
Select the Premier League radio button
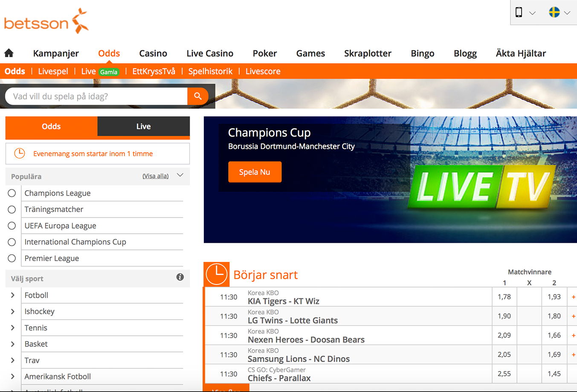click(x=12, y=258)
